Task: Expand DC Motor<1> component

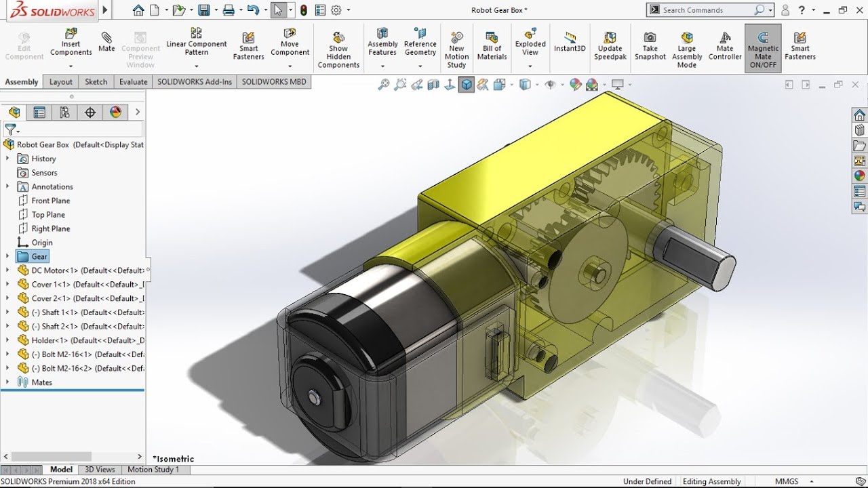Action: [x=7, y=270]
